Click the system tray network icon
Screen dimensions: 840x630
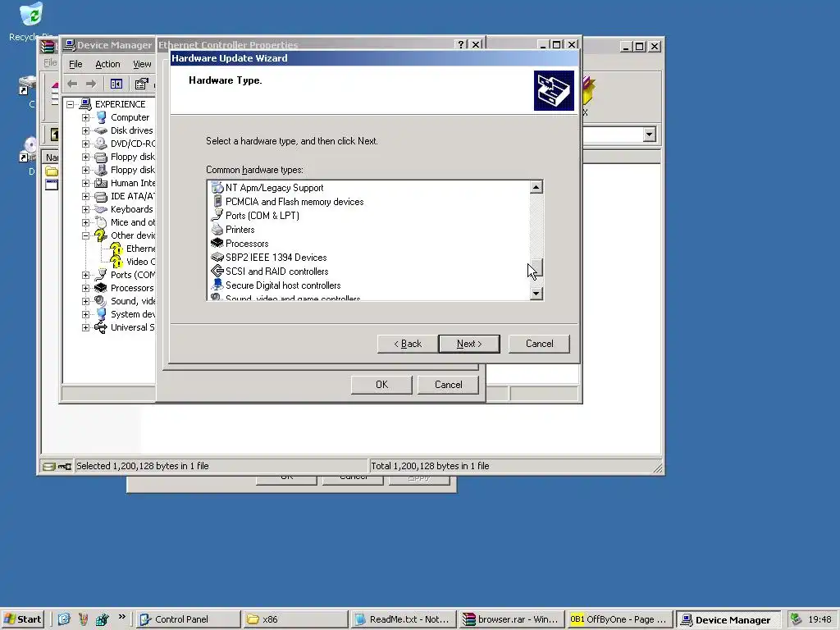pyautogui.click(x=796, y=619)
